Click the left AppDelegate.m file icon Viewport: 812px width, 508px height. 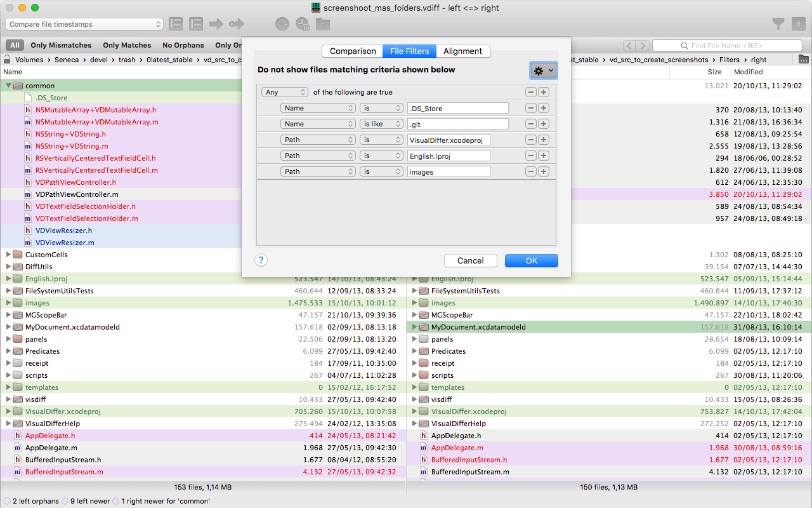(18, 448)
